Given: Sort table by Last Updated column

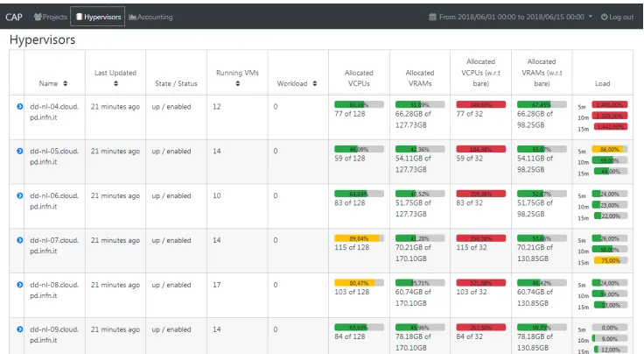Looking at the screenshot, I should click(x=115, y=83).
